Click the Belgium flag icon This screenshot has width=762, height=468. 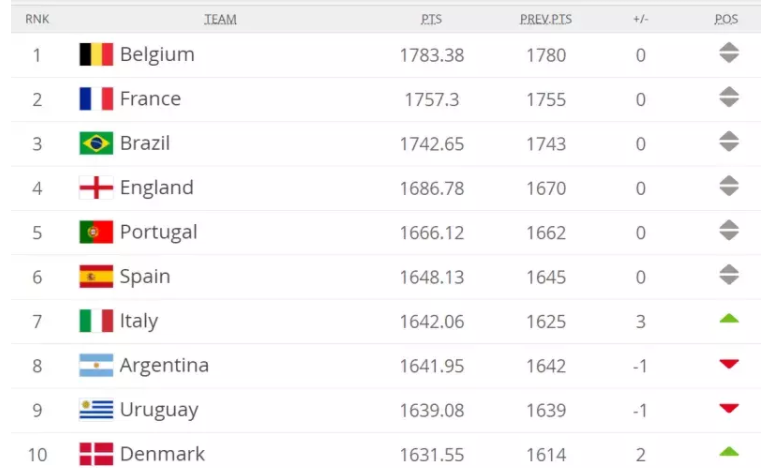pos(96,55)
